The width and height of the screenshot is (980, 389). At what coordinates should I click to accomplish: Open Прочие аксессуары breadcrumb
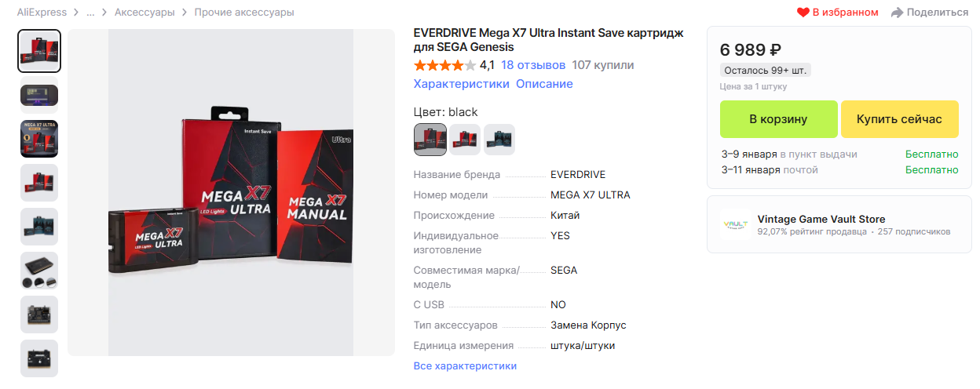pos(244,13)
